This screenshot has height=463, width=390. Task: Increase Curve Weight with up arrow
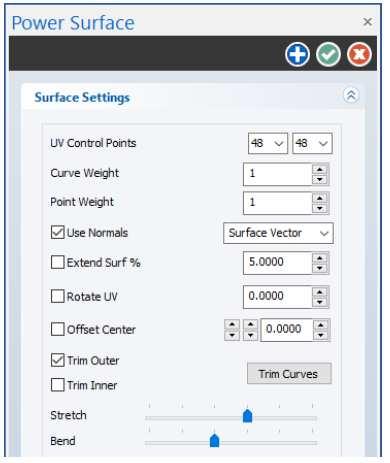[320, 169]
